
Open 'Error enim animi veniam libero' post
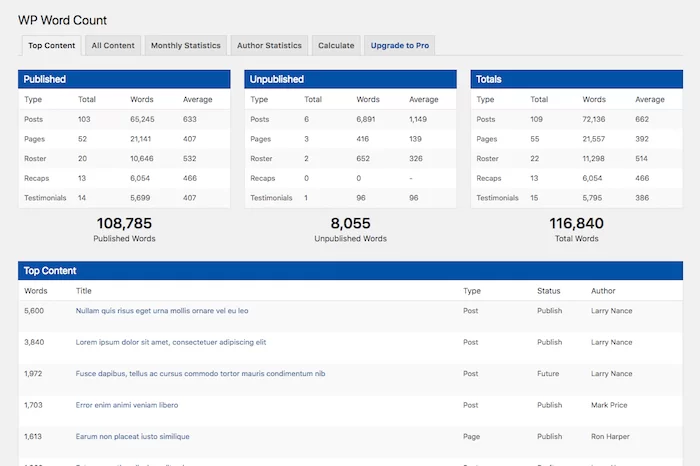tap(127, 405)
